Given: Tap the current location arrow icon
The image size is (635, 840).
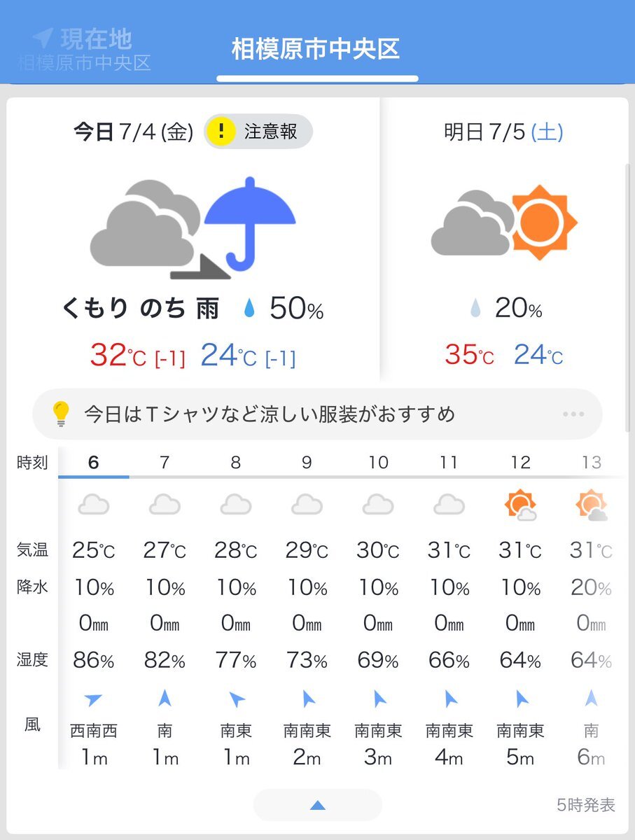Looking at the screenshot, I should click(x=43, y=38).
